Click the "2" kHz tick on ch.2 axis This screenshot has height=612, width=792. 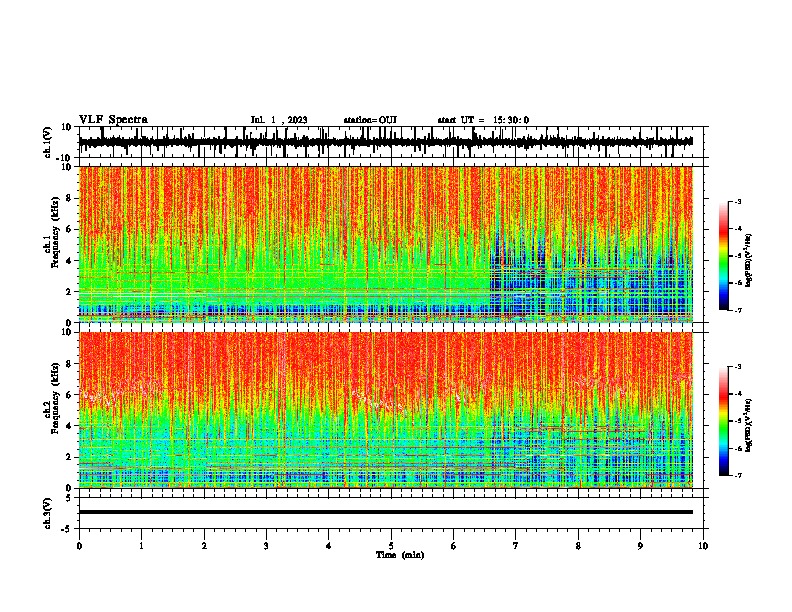pyautogui.click(x=69, y=457)
